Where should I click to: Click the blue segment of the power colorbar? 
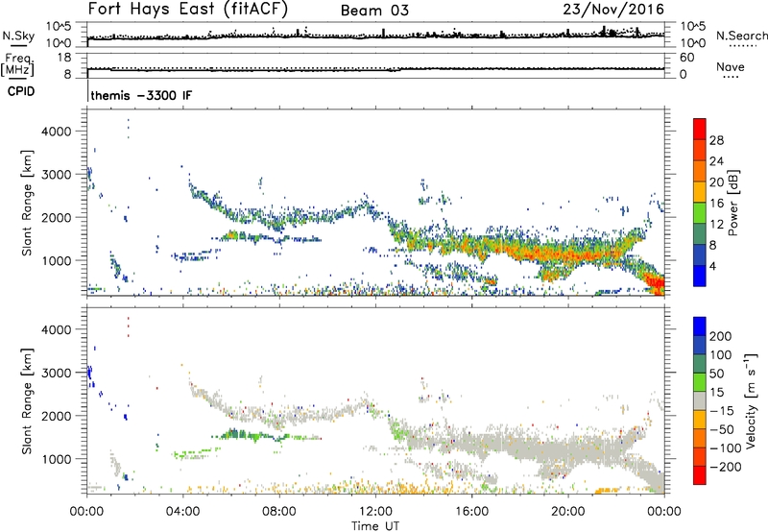pos(700,276)
